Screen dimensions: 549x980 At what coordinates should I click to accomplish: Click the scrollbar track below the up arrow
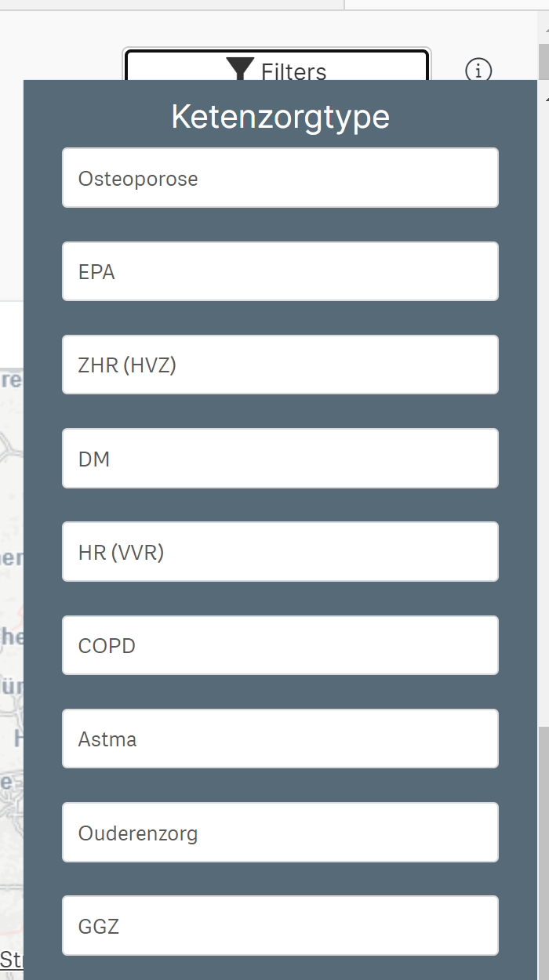pos(544,392)
